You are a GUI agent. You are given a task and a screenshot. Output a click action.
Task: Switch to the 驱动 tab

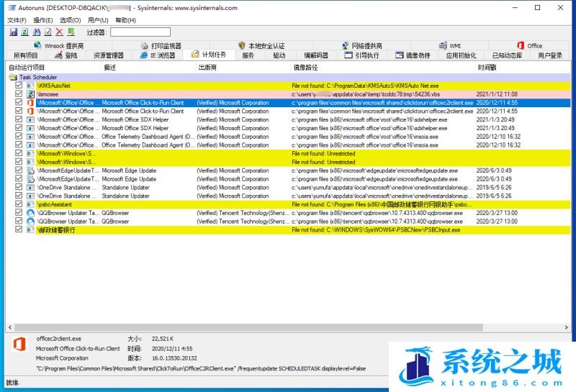click(279, 55)
